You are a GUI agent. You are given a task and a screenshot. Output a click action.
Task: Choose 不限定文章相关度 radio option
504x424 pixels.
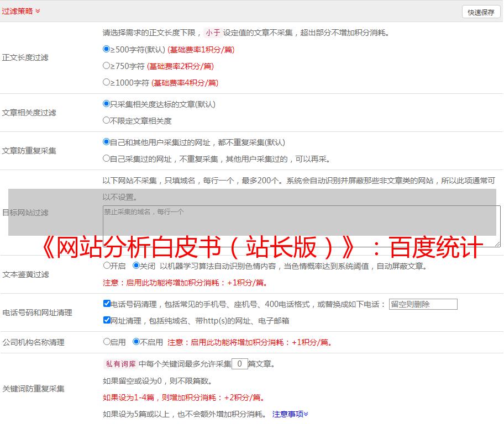click(x=107, y=120)
